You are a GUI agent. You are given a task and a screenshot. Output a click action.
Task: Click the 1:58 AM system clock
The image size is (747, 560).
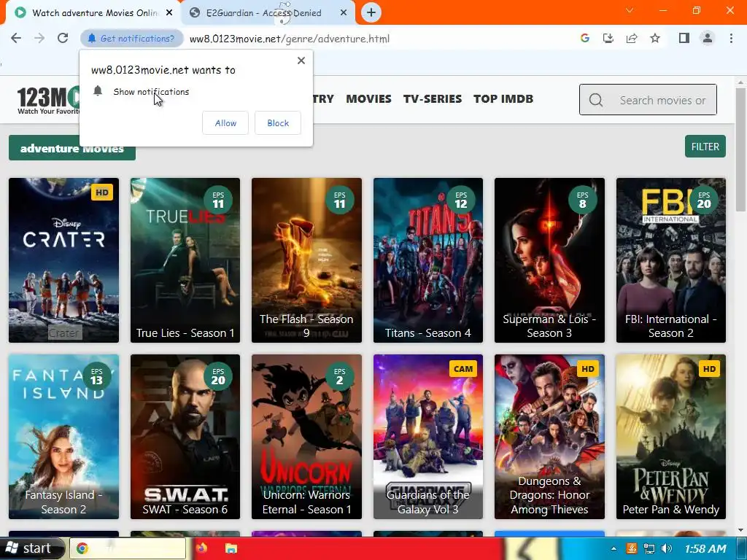pos(705,548)
